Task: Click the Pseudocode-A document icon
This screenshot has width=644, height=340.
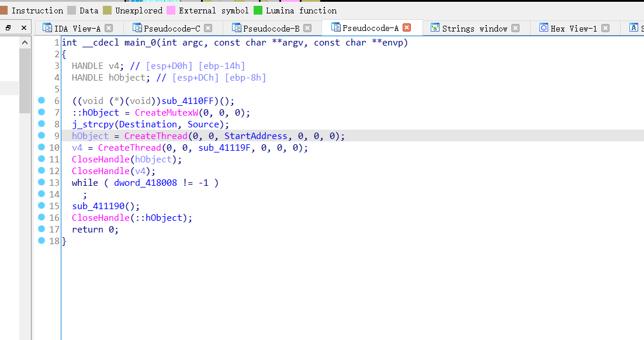Action: (335, 27)
